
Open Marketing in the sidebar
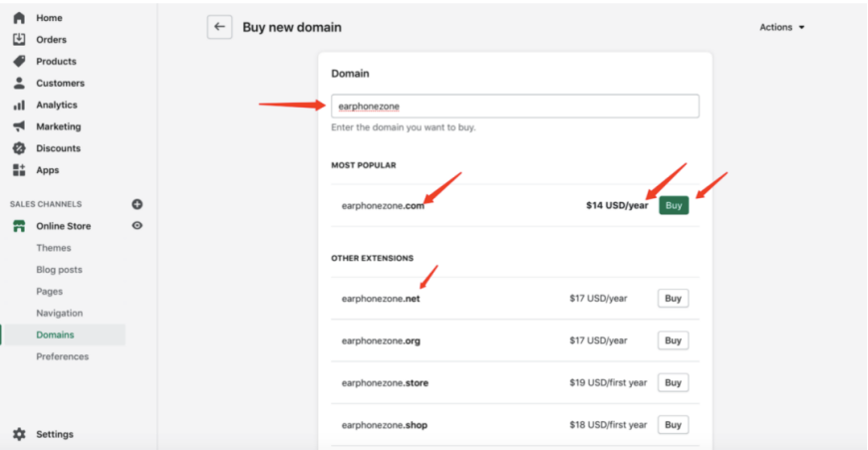pyautogui.click(x=58, y=126)
